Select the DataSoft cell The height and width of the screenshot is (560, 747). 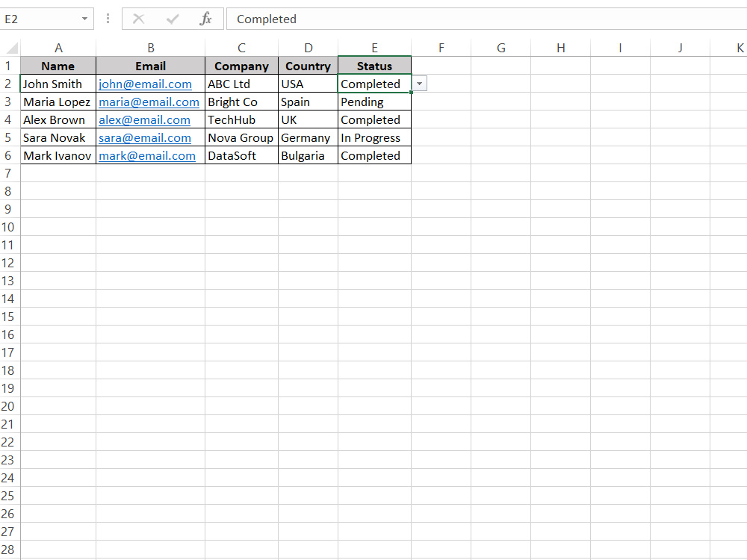[241, 156]
